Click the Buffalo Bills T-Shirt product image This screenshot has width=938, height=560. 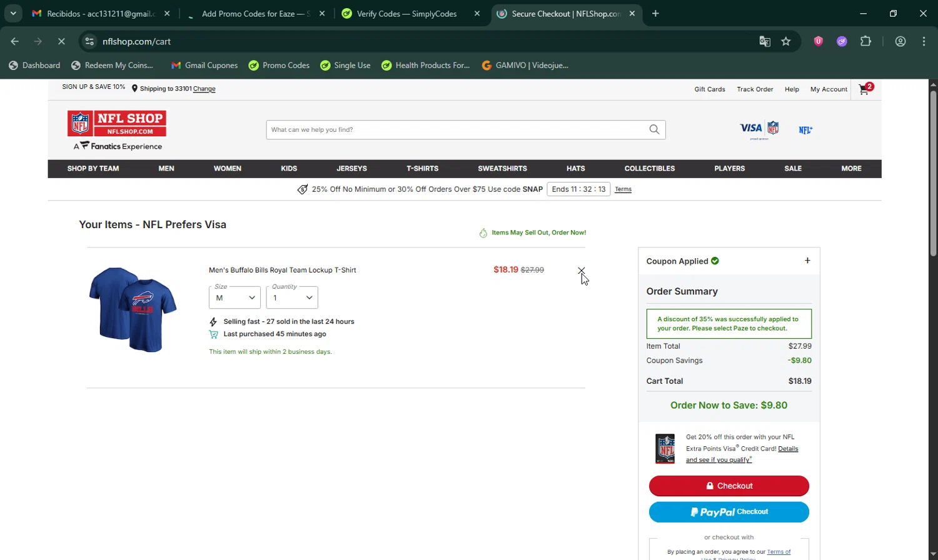pyautogui.click(x=133, y=309)
